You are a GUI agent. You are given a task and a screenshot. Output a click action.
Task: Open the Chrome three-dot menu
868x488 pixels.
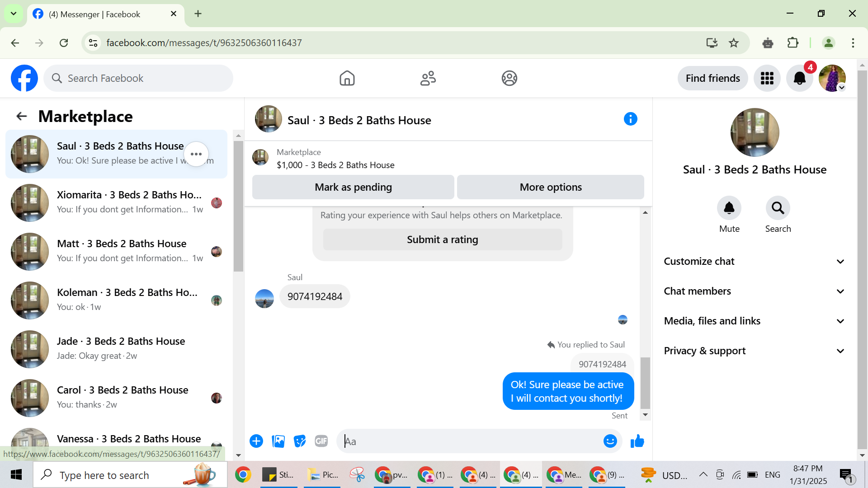point(853,43)
